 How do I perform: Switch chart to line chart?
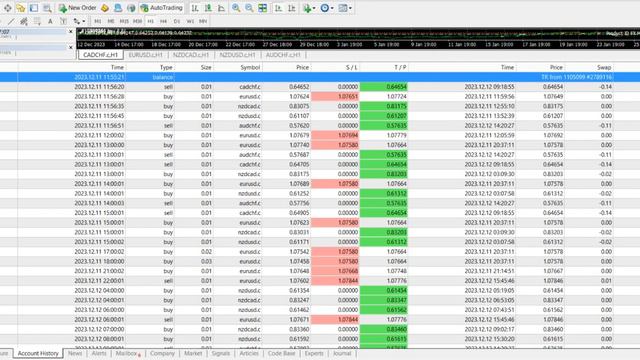[x=221, y=8]
